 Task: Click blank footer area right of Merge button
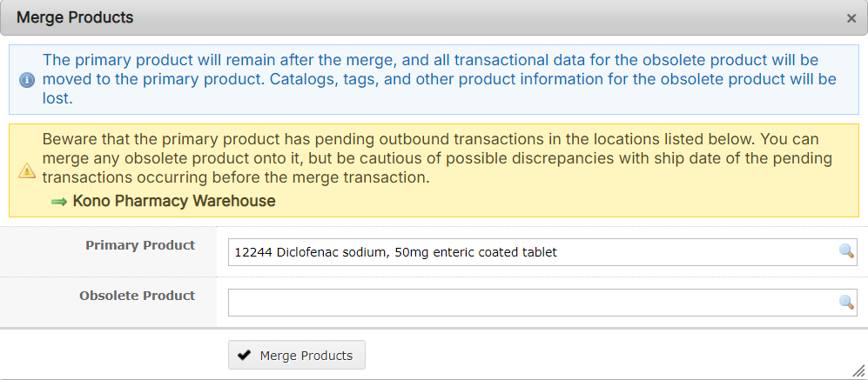point(609,355)
